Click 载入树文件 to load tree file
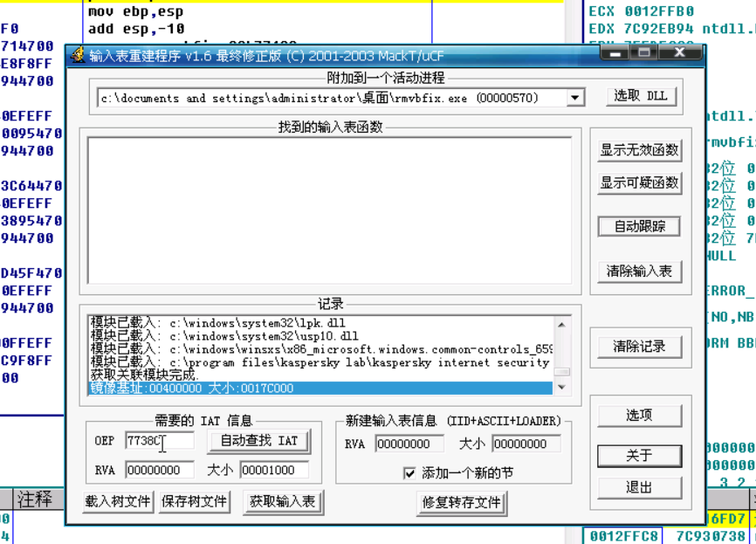The width and height of the screenshot is (756, 544). [x=117, y=503]
